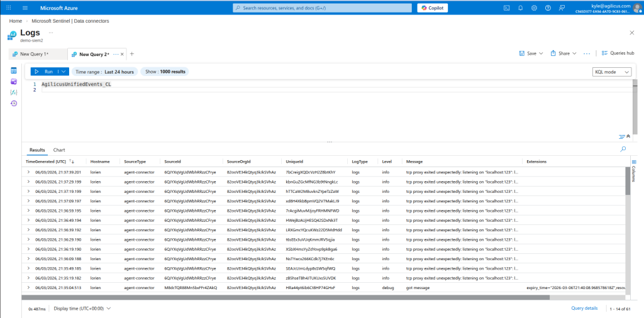Click the format query icon
Viewport: 644px width, 318px height.
622,136
